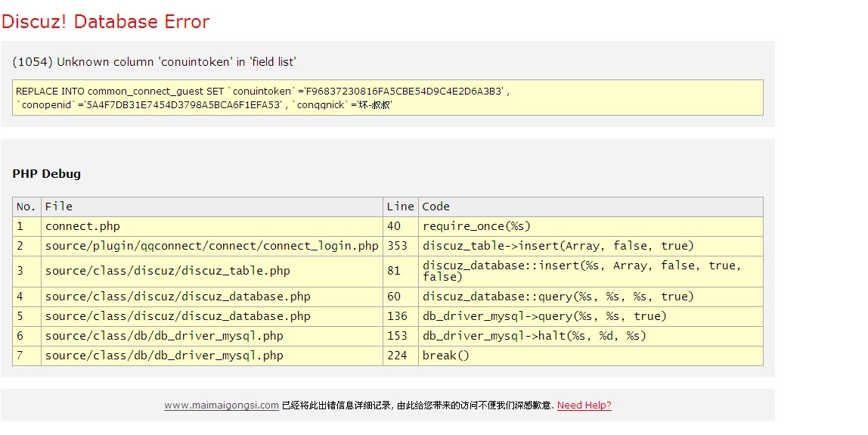Screen dimensions: 868x435
Task: Click the "No." column header
Action: pyautogui.click(x=26, y=207)
